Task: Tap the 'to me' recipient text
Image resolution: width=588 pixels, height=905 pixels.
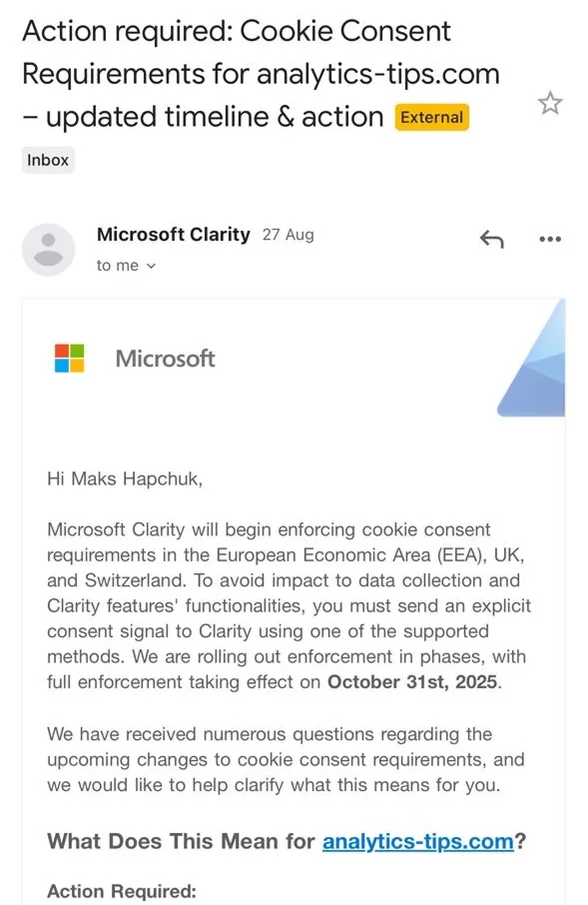Action: point(118,266)
